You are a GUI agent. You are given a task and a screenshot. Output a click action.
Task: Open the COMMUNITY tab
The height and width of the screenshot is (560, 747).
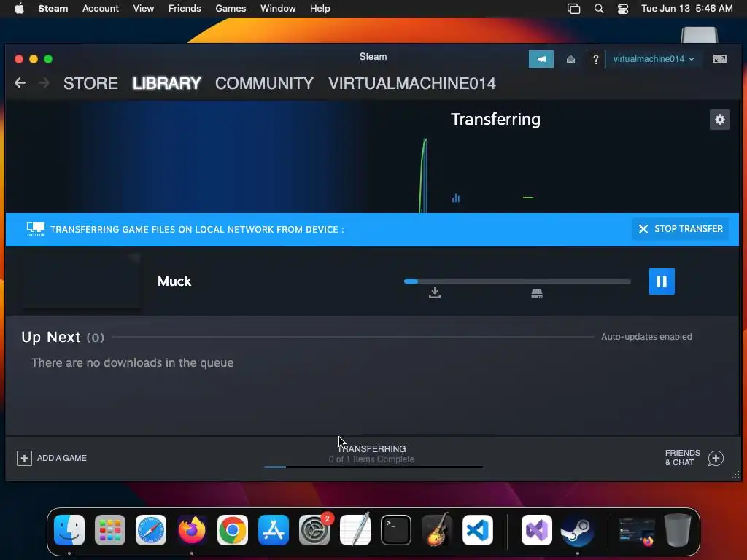tap(264, 83)
